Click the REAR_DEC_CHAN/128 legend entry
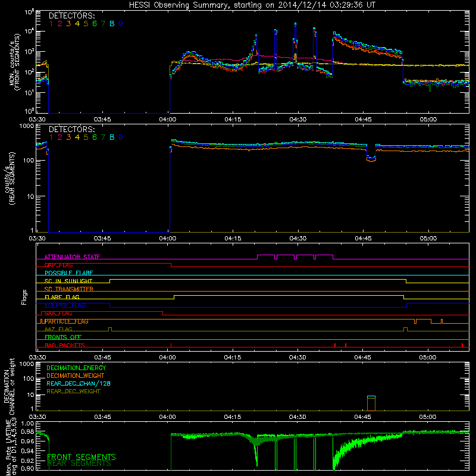Viewport: 476px width, 476px height. pyautogui.click(x=79, y=383)
